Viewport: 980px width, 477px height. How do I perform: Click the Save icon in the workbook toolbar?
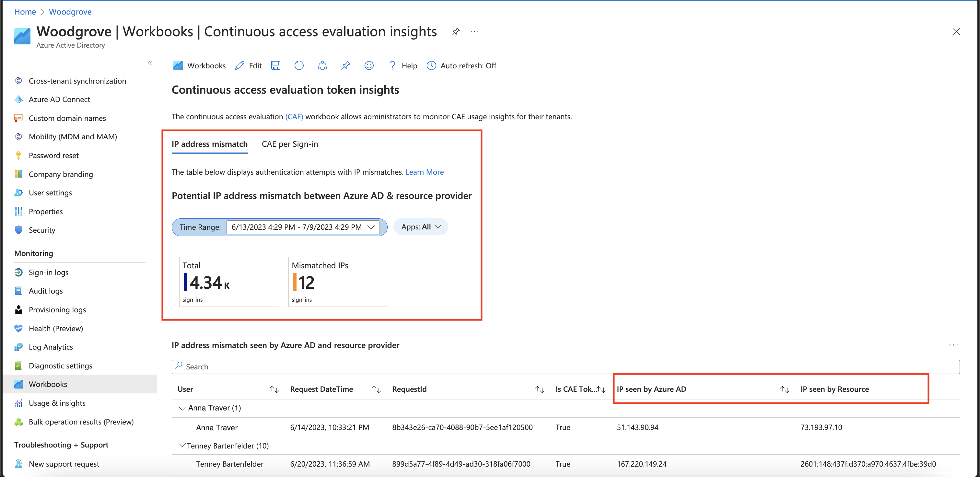tap(276, 65)
